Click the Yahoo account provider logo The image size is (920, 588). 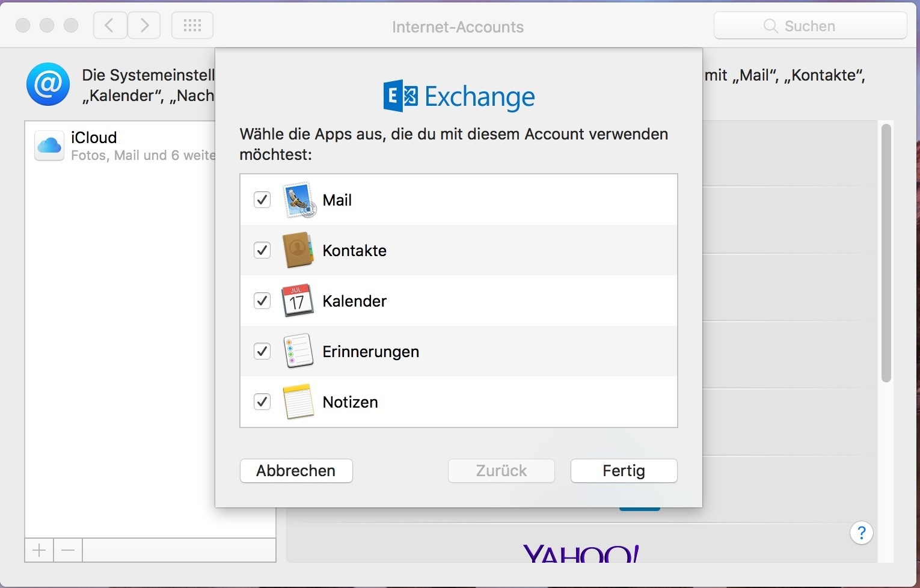click(581, 554)
